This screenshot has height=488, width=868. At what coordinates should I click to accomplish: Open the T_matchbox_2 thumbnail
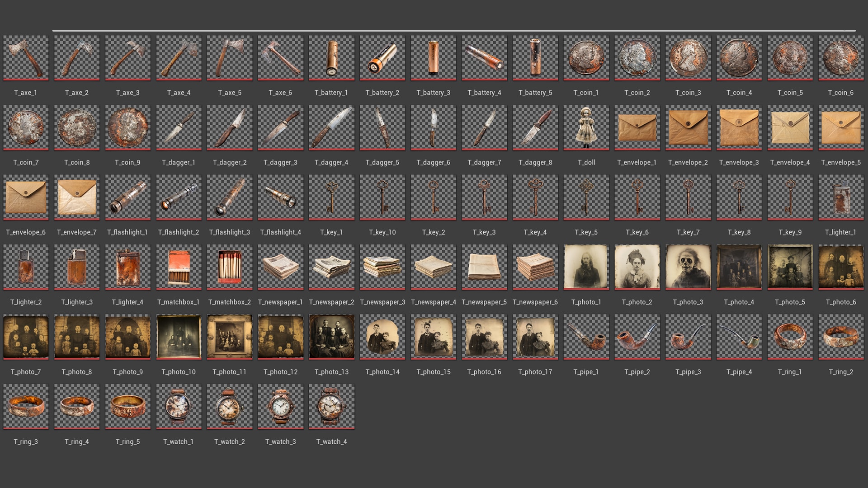tap(229, 267)
